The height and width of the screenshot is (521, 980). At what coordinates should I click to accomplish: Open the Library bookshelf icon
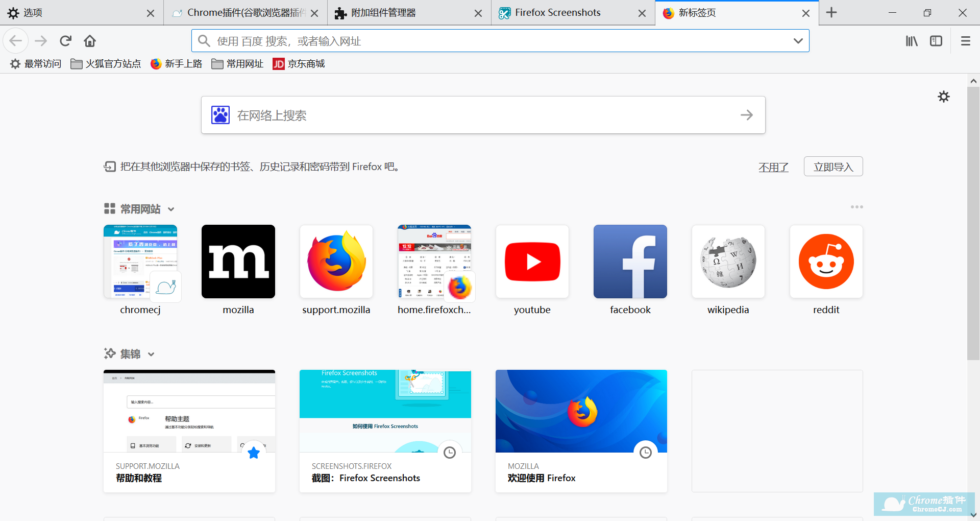(x=912, y=41)
